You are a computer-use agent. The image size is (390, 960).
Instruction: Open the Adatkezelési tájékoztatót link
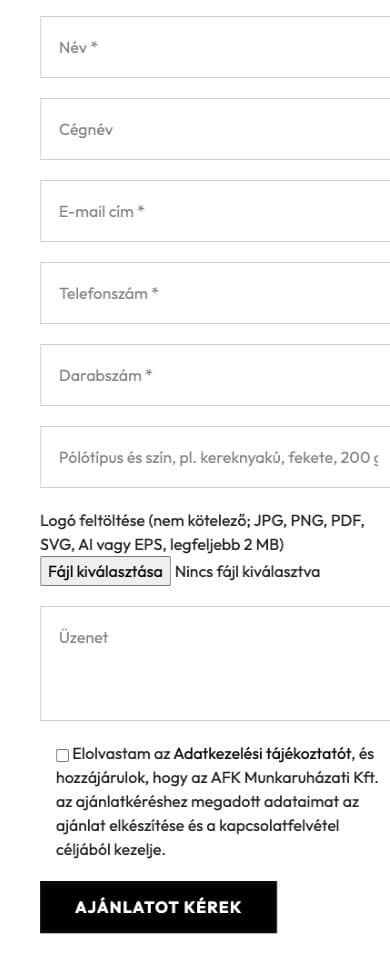(x=264, y=753)
